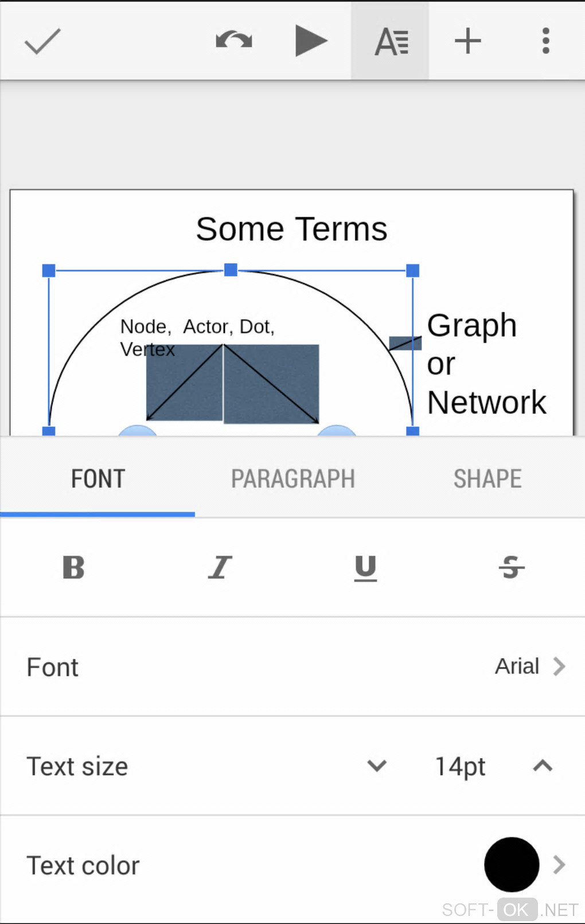Switch to the Shape tab
Image resolution: width=585 pixels, height=924 pixels.
pos(487,479)
